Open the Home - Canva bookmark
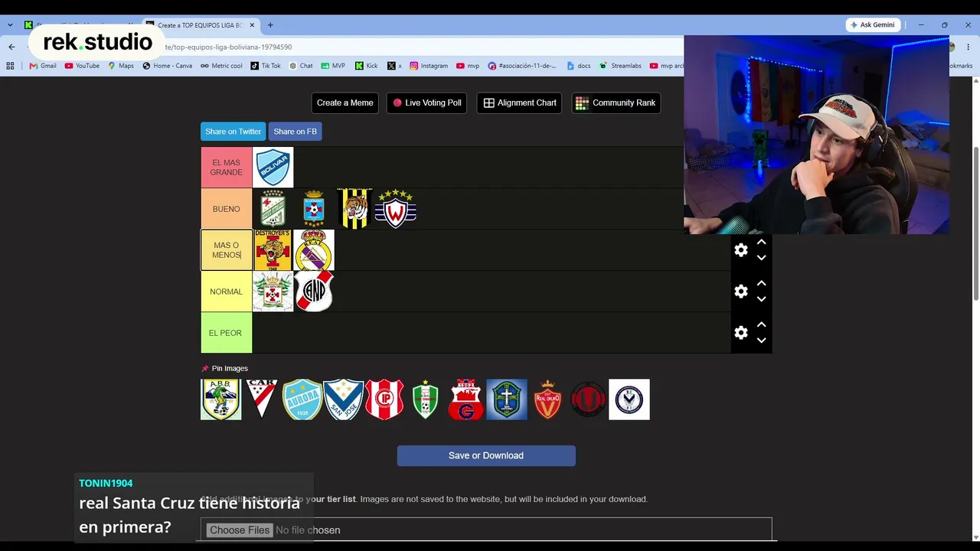 (167, 66)
